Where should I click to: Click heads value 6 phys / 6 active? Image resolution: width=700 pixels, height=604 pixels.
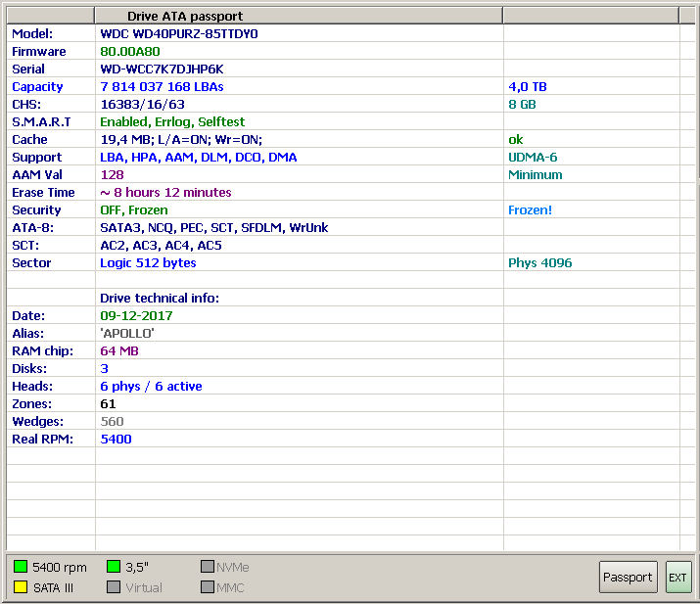(x=151, y=386)
